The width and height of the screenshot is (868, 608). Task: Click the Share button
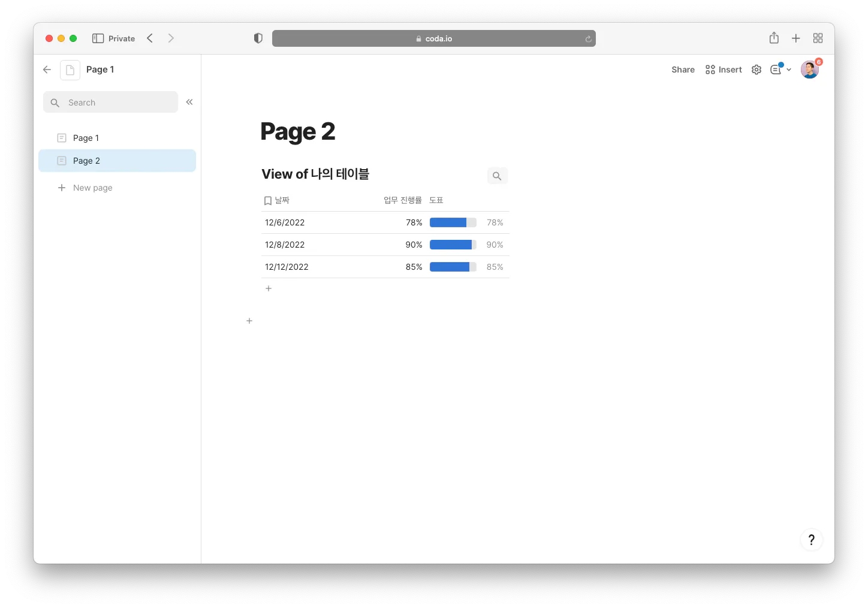coord(683,70)
